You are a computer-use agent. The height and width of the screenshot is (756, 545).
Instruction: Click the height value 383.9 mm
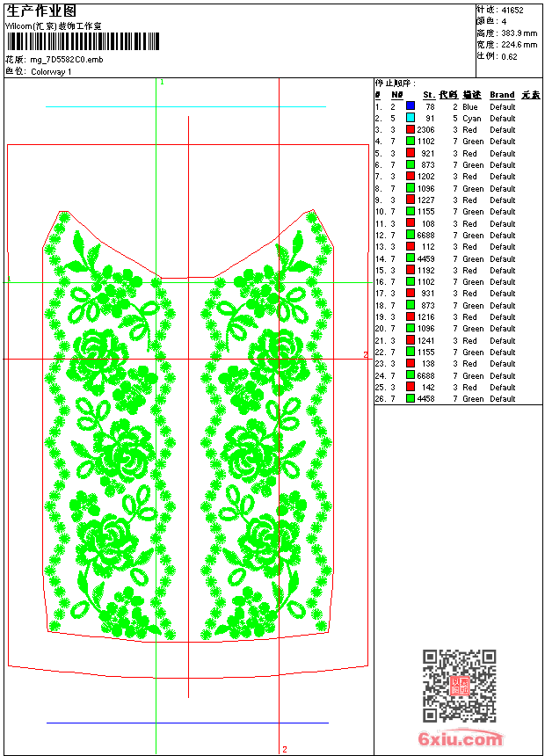coord(519,33)
